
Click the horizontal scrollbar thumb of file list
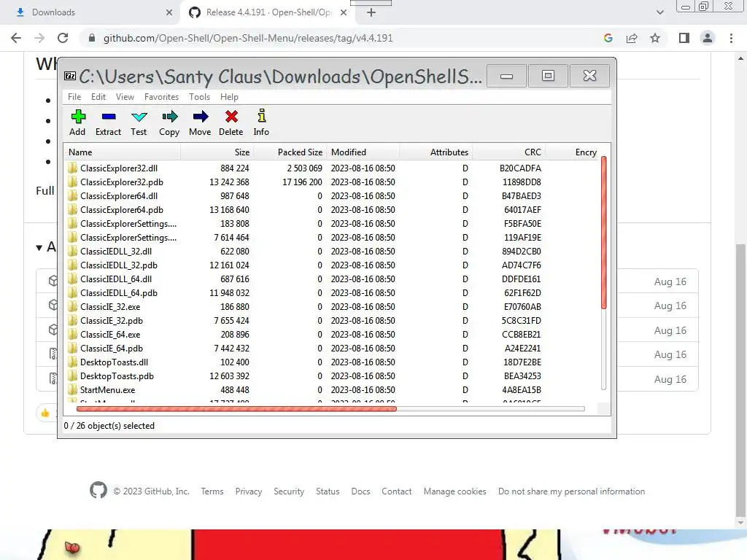click(236, 408)
